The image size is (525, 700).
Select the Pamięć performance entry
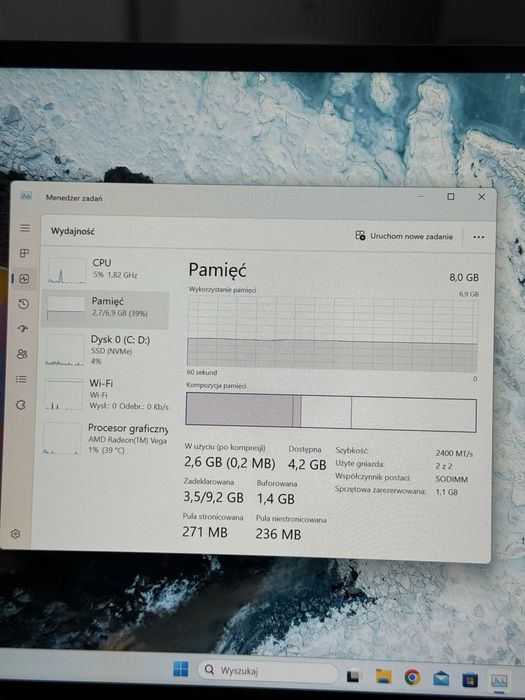click(x=106, y=308)
